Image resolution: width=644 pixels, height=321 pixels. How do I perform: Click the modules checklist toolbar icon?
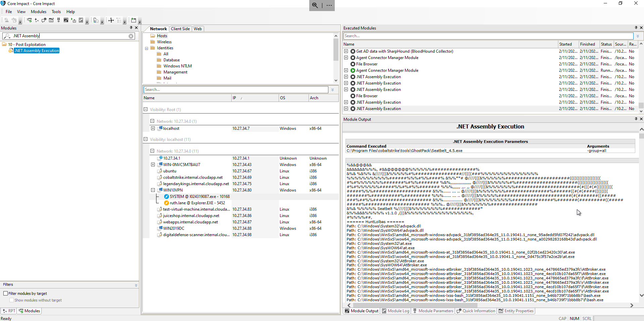click(x=29, y=20)
